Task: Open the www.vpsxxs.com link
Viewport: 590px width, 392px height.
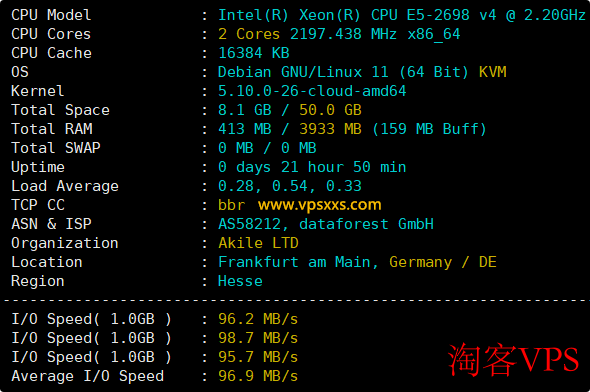Action: [319, 205]
